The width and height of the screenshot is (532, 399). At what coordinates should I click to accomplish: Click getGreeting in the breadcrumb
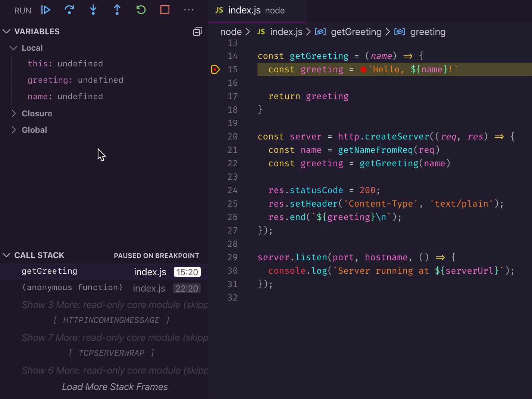pos(356,32)
